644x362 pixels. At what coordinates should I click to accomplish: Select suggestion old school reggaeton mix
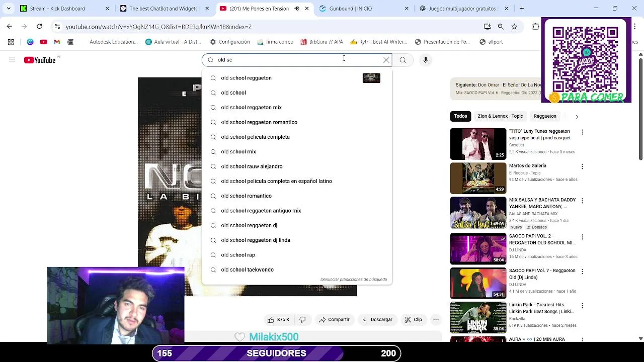click(297, 107)
